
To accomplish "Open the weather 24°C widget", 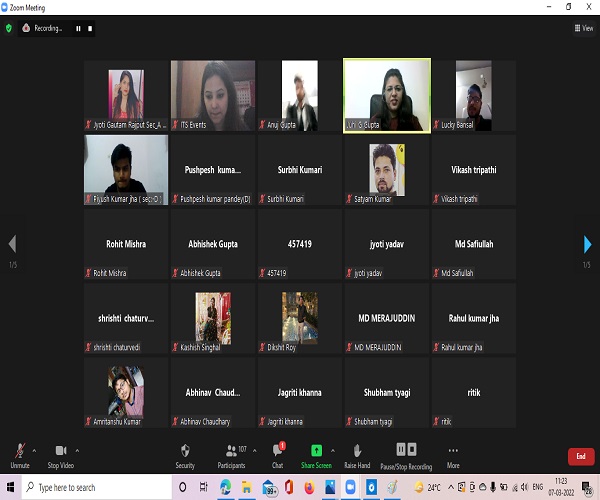I will 427,487.
